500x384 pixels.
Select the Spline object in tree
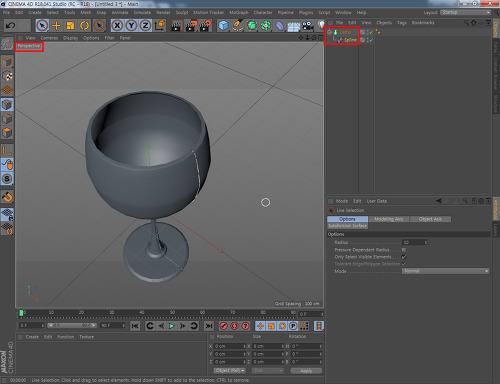(x=350, y=40)
